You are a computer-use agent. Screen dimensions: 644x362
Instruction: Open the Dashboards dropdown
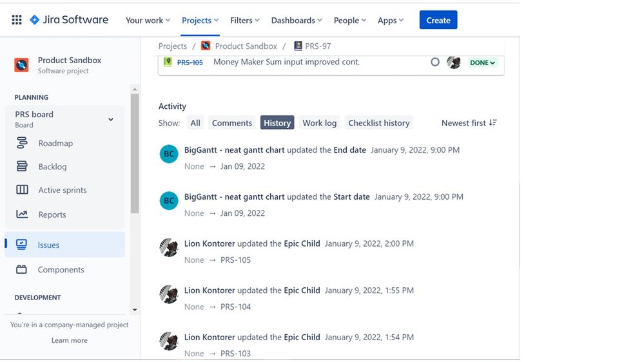pyautogui.click(x=297, y=20)
